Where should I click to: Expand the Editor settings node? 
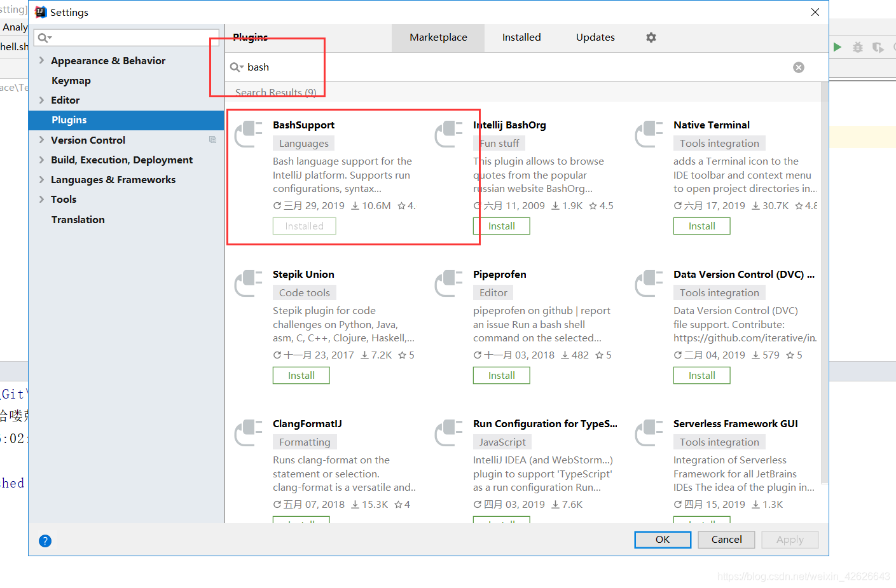[x=41, y=100]
